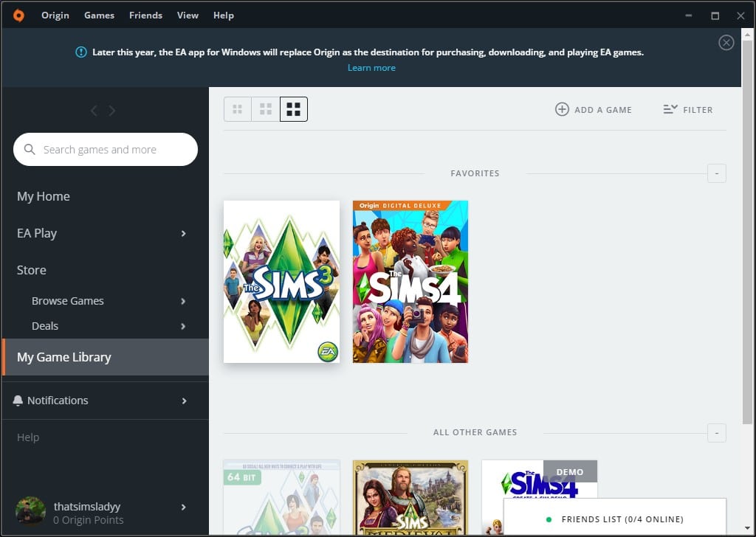
Task: Click the FILTER label
Action: [x=698, y=110]
